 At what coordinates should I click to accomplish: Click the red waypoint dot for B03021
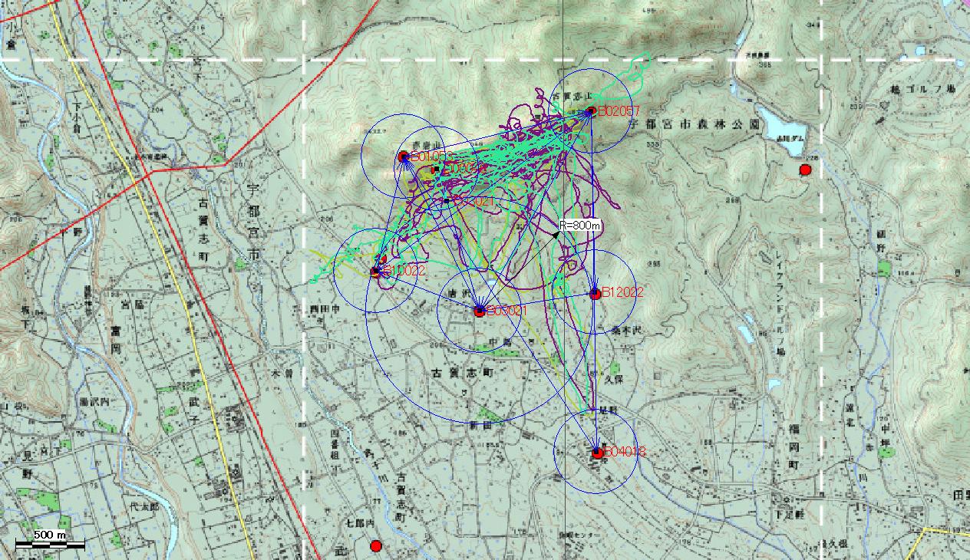click(x=480, y=311)
